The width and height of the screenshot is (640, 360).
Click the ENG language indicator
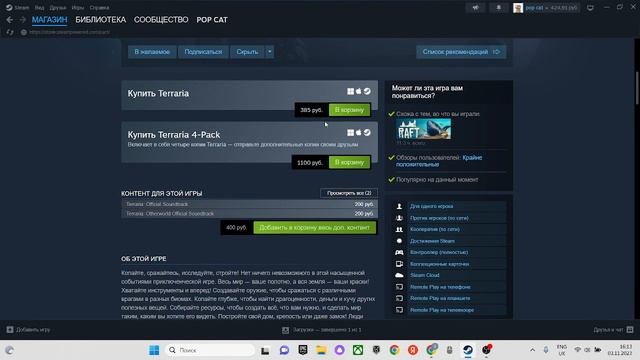pos(562,347)
